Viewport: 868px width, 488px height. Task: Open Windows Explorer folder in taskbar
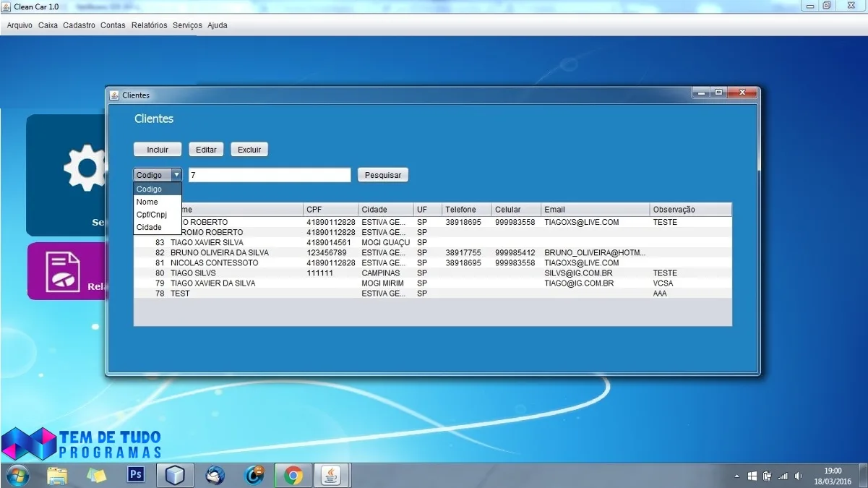point(57,475)
